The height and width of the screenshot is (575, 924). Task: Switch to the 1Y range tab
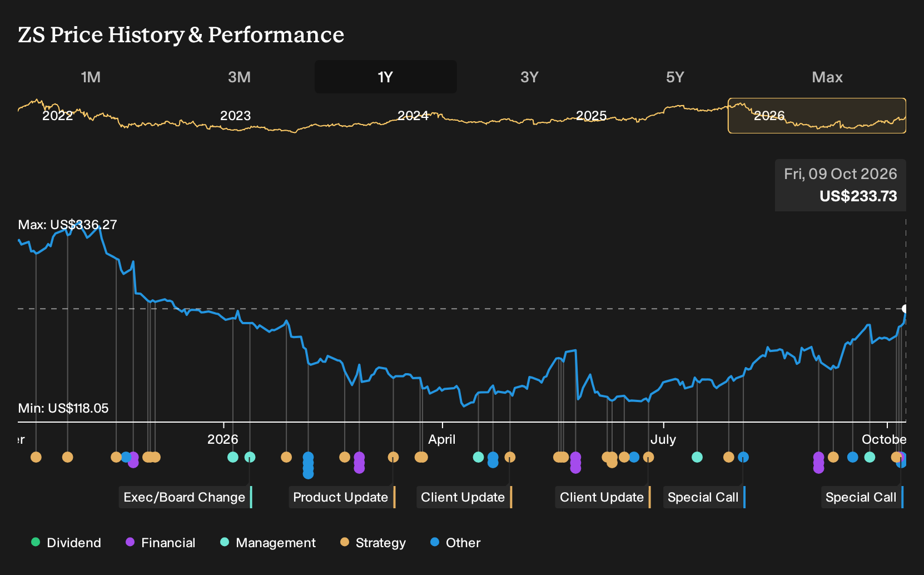point(385,77)
